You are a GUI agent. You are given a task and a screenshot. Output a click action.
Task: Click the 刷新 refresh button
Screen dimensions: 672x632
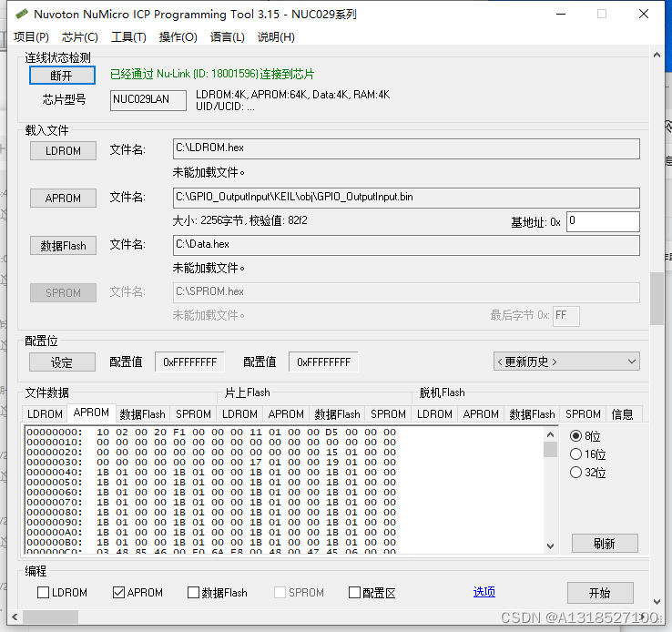pos(605,544)
